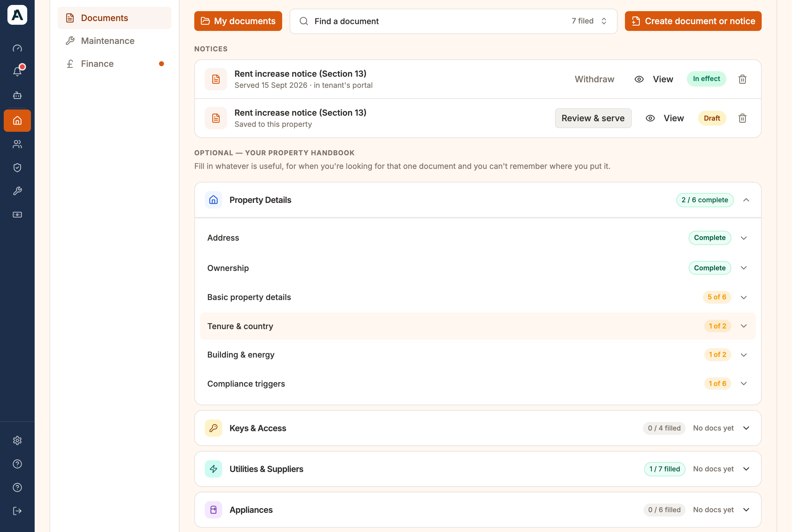
Task: Click the 0 / 4 filled badge
Action: 664,428
